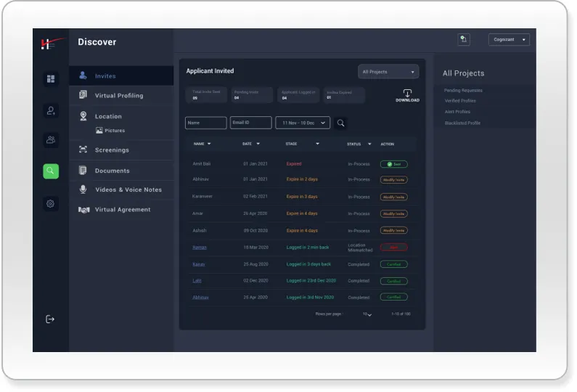Click Applicant Logged in stat card
Image resolution: width=577 pixels, height=392 pixels.
(298, 95)
